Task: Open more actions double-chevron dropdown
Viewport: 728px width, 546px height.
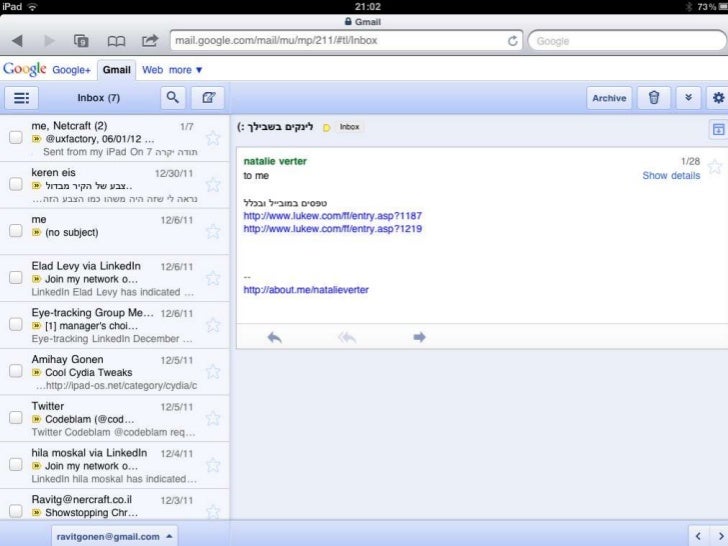Action: tap(689, 98)
